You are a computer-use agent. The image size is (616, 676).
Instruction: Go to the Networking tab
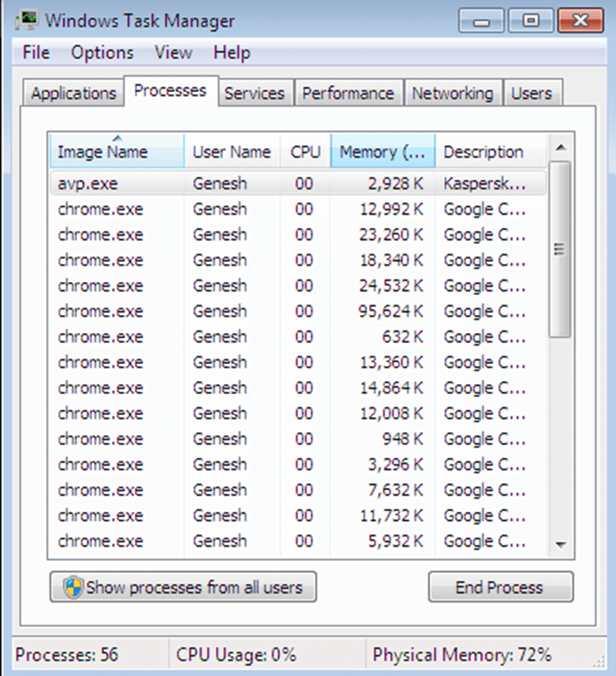coord(453,93)
